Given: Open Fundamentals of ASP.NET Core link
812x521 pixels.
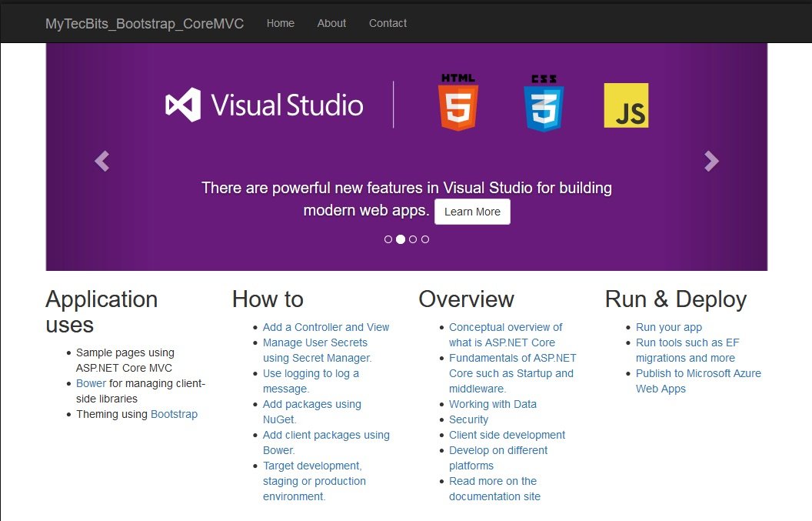Looking at the screenshot, I should 513,373.
